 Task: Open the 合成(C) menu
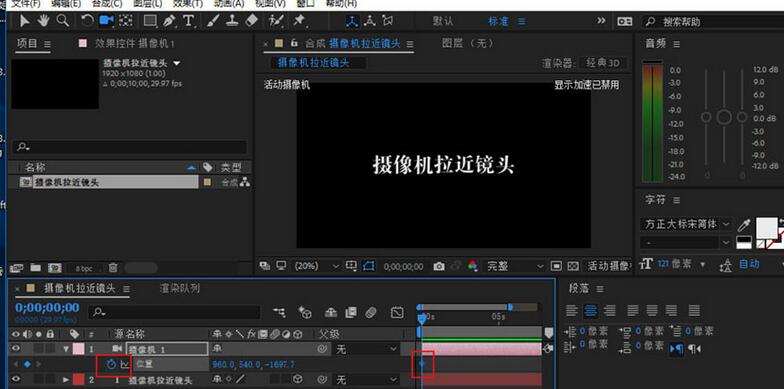[107, 4]
